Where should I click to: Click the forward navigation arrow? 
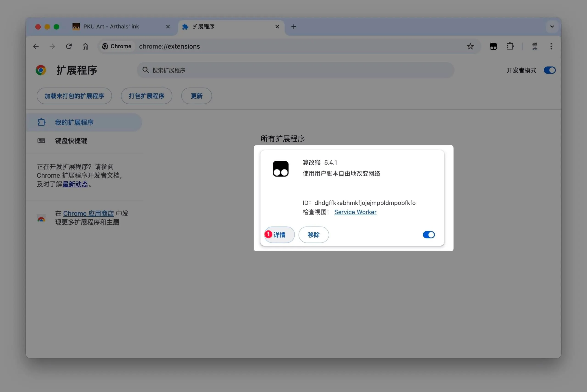pyautogui.click(x=52, y=46)
